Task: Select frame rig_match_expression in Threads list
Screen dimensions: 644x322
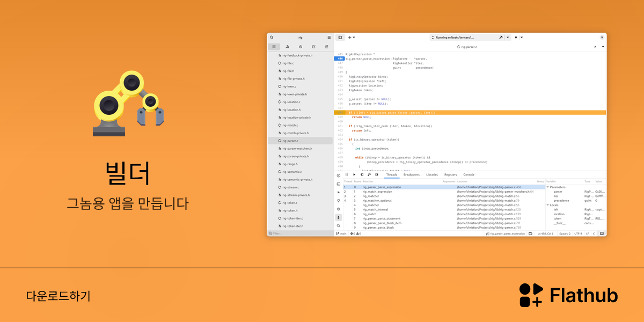Action: (x=444, y=192)
